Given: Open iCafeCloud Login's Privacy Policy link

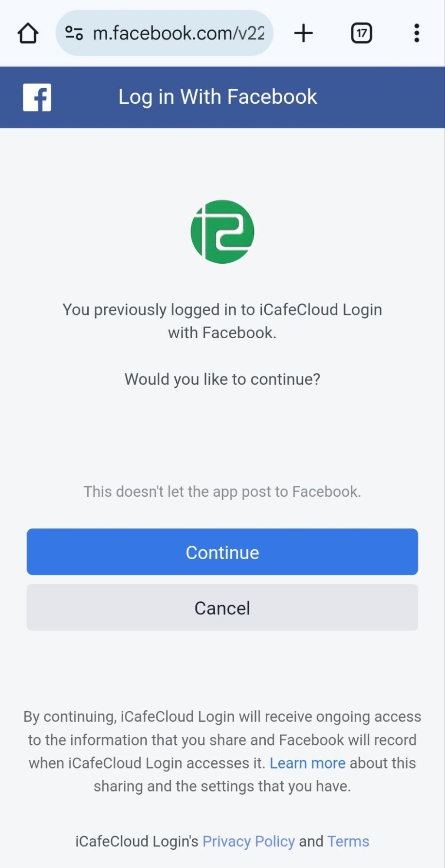Looking at the screenshot, I should (x=248, y=841).
